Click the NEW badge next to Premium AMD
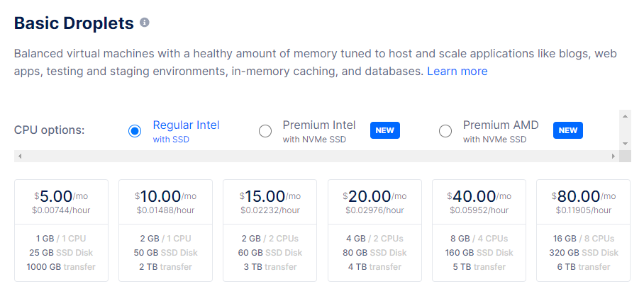Screen dimensions: 644x301 point(567,130)
